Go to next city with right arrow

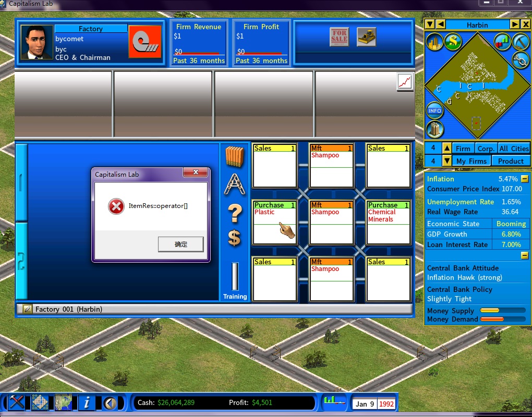[515, 24]
